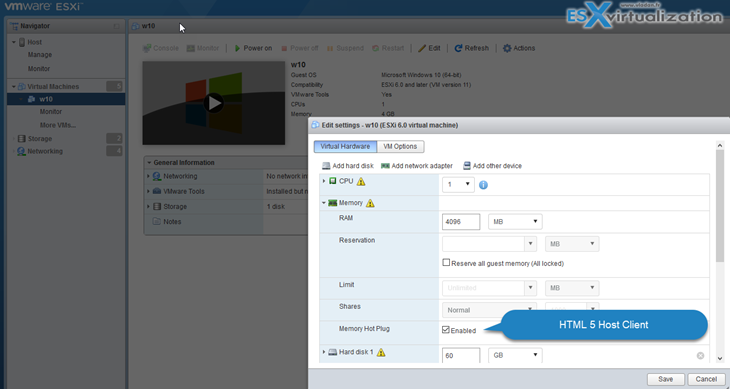Click the Hard disk 1 warning icon
Viewport: 730px width, 389px height.
point(381,353)
